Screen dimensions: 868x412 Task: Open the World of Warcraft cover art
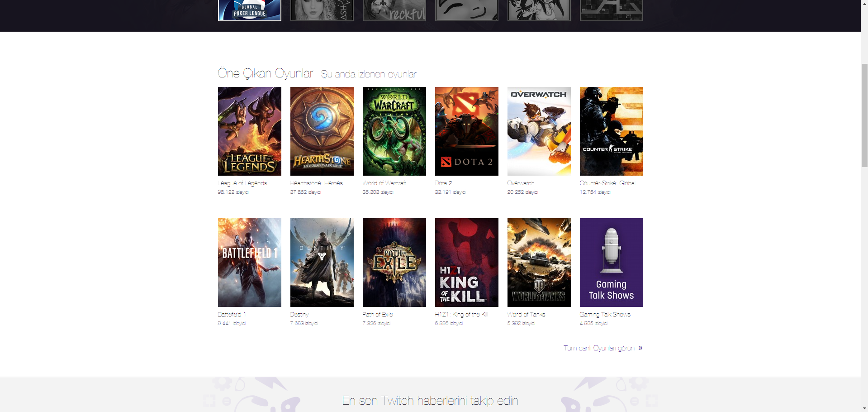coord(394,131)
